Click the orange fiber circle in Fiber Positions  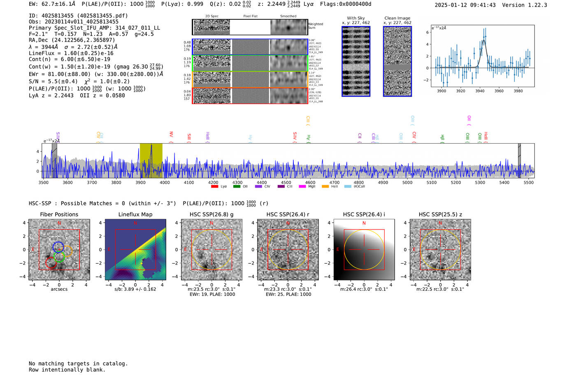(67, 251)
